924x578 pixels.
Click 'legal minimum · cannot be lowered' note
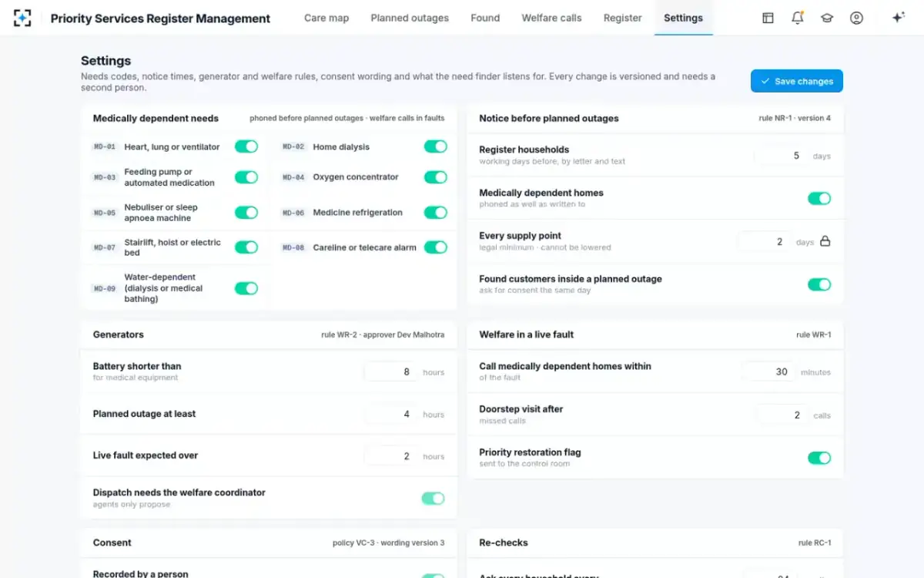pyautogui.click(x=545, y=247)
